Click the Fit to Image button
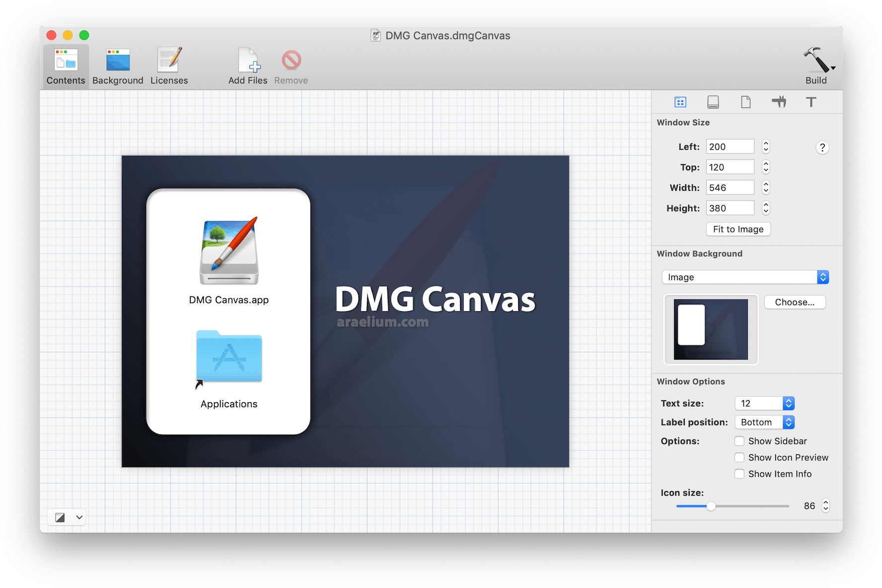The width and height of the screenshot is (882, 588). pyautogui.click(x=738, y=229)
